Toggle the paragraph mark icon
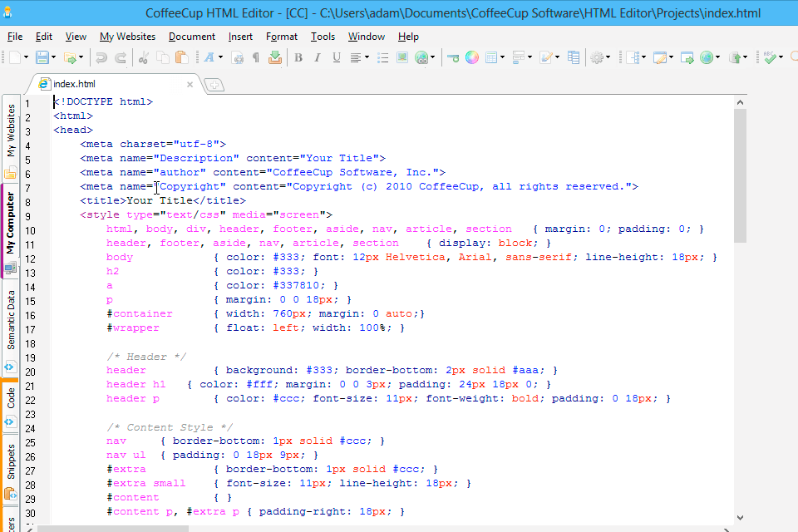Image resolution: width=798 pixels, height=532 pixels. (x=256, y=57)
